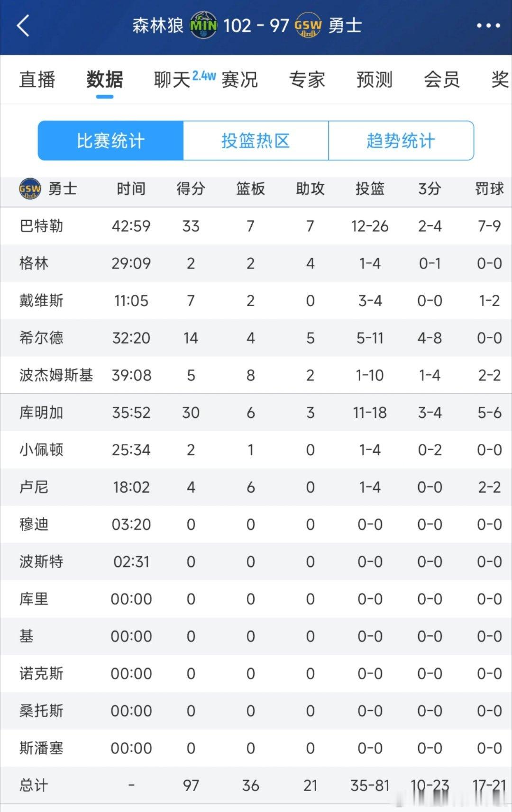Tap the back arrow icon

click(23, 26)
